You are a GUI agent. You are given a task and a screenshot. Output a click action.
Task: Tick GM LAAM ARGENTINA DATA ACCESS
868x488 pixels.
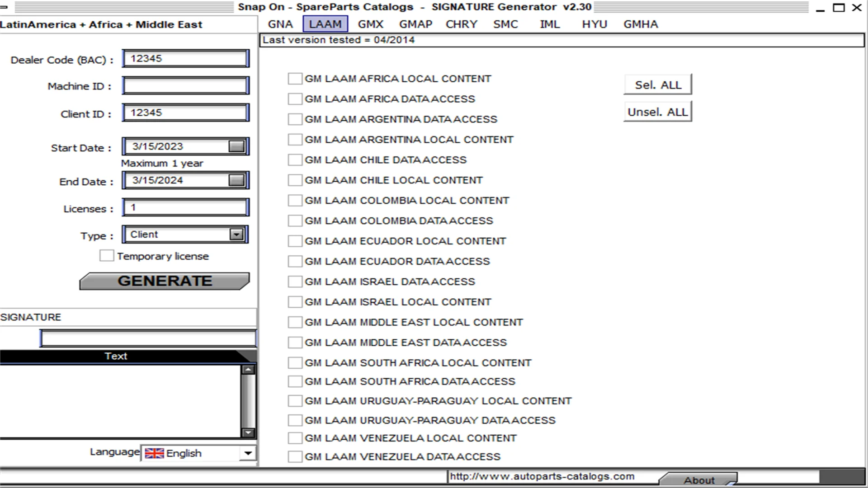click(295, 119)
